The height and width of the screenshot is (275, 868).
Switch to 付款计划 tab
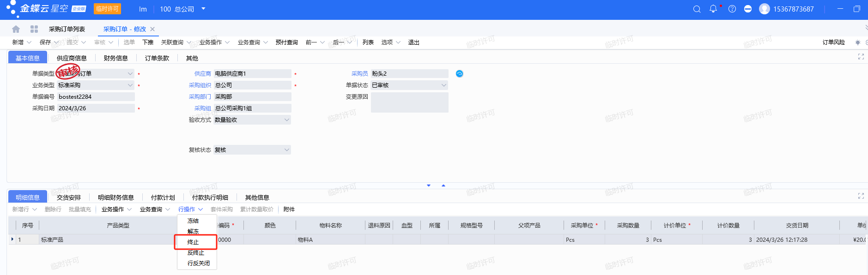(163, 197)
